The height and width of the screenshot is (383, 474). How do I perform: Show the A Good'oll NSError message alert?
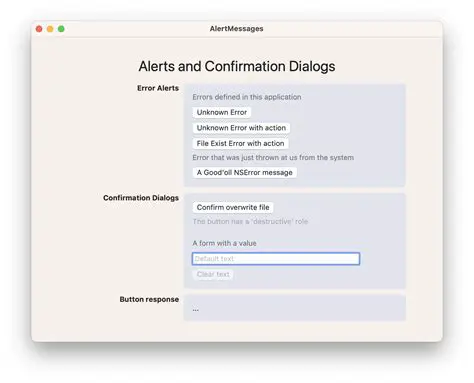244,173
